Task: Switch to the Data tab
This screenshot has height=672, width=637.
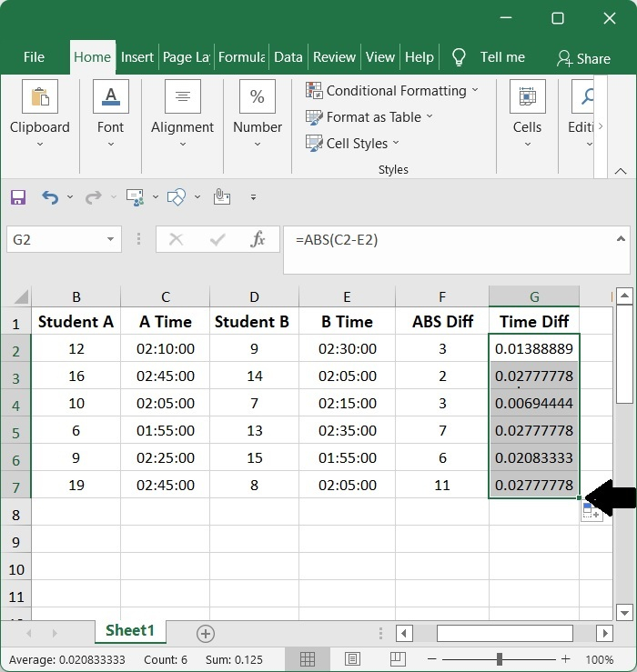Action: [x=288, y=57]
